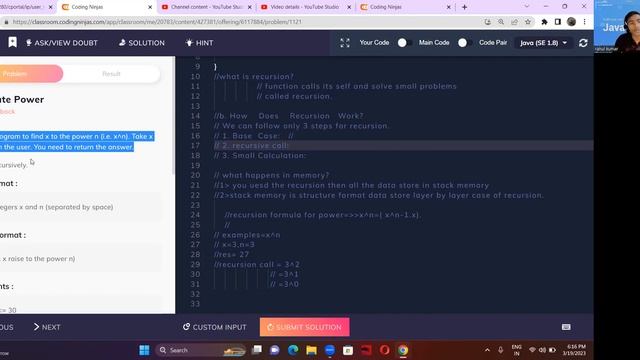Switch to Video details YouTube Studio tab

coord(305,7)
